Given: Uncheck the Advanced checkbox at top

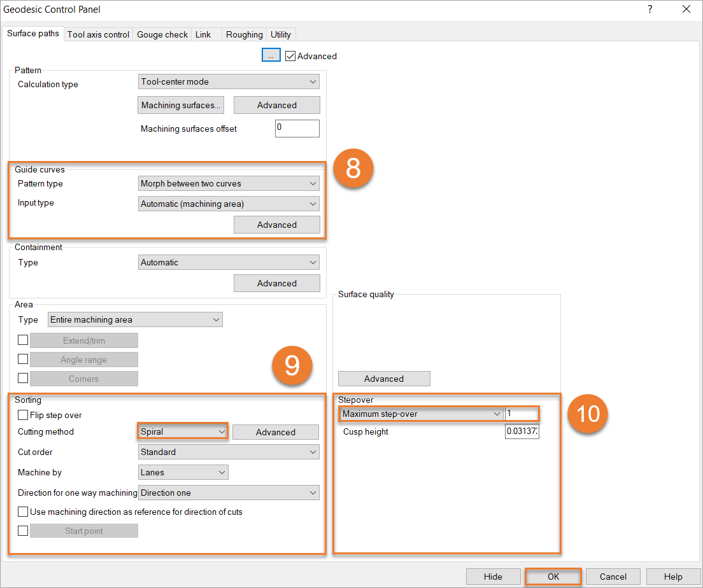Looking at the screenshot, I should (x=290, y=56).
